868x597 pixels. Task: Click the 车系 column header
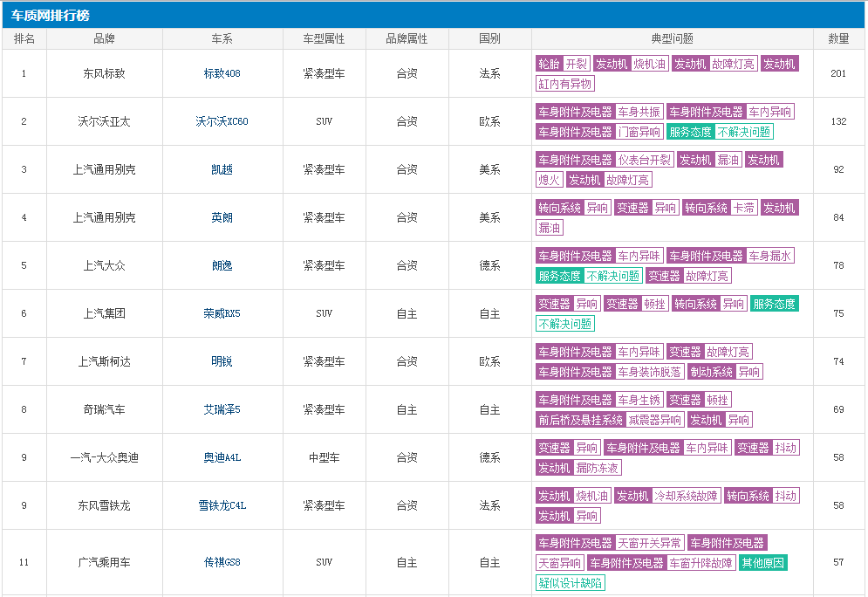[x=222, y=38]
